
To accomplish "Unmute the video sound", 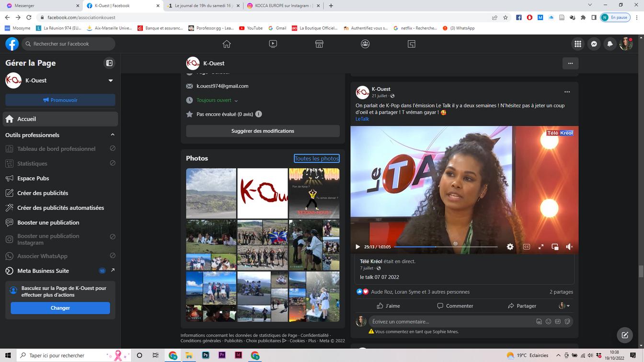I will coord(569,247).
